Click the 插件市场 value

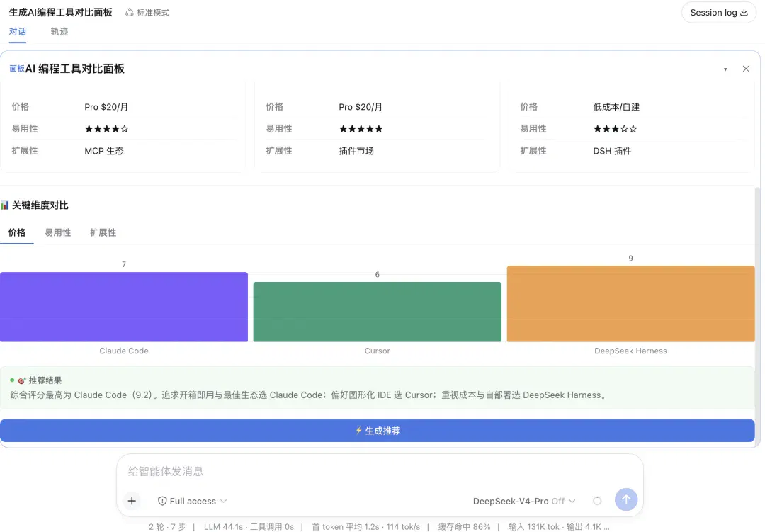[x=356, y=151]
